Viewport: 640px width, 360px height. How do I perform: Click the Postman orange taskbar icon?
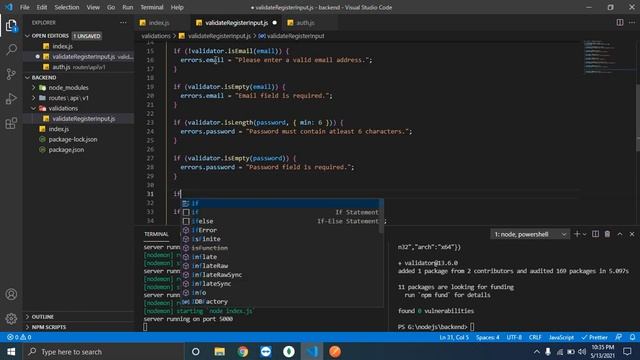click(335, 351)
